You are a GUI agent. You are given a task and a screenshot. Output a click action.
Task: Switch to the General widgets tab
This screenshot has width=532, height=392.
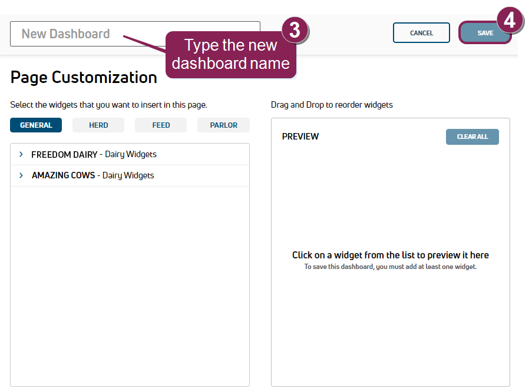click(36, 125)
